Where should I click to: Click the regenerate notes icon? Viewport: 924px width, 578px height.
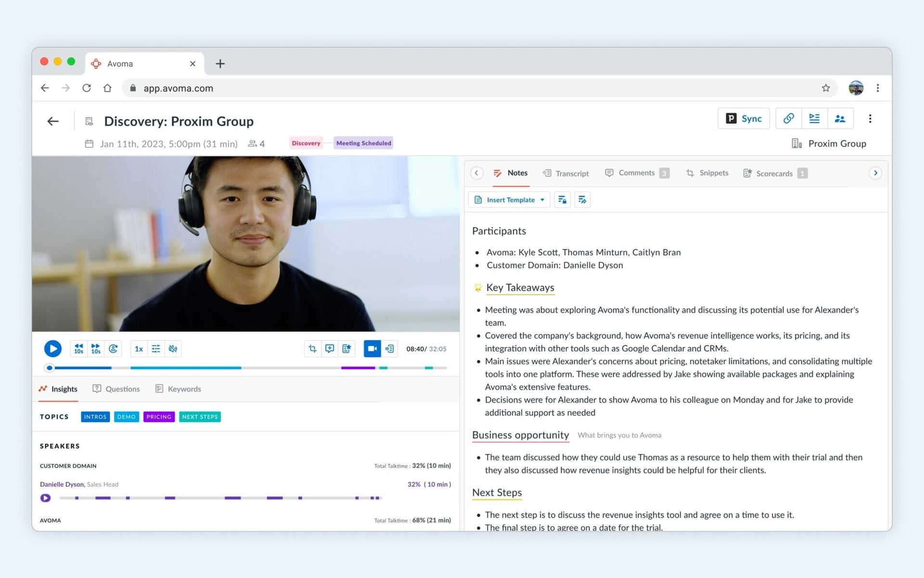[x=582, y=200]
